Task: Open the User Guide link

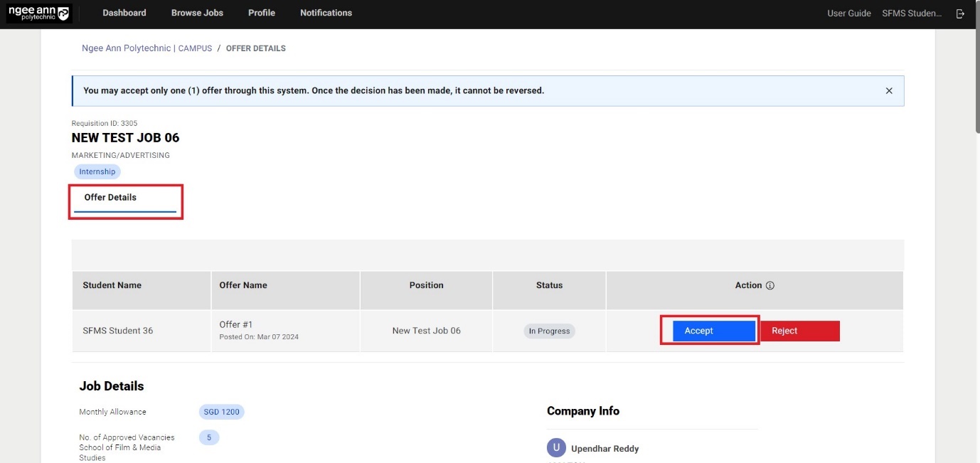Action: 848,14
